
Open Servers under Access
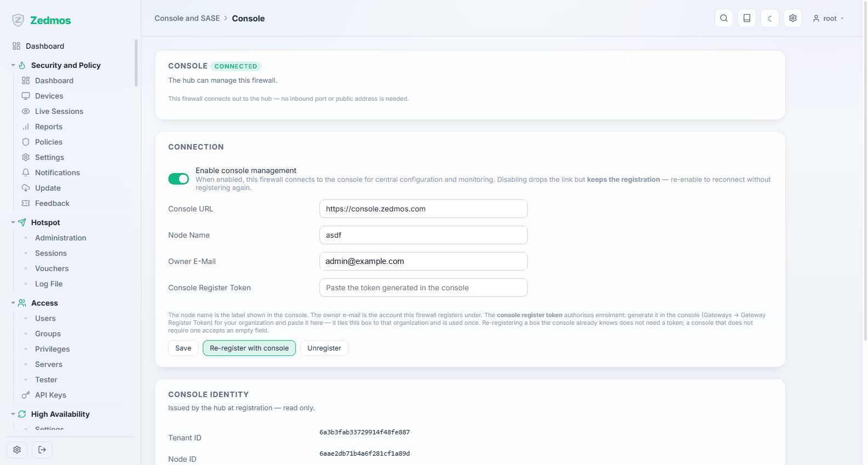[x=49, y=364]
